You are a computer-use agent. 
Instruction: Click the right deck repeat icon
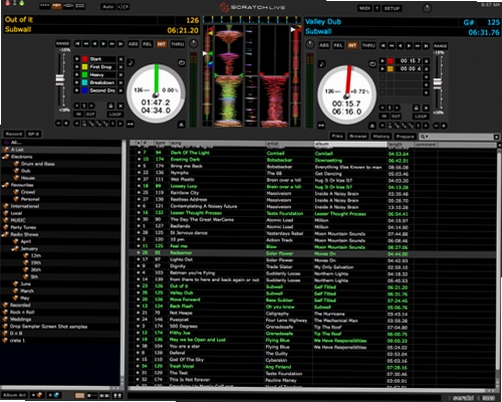(x=372, y=64)
